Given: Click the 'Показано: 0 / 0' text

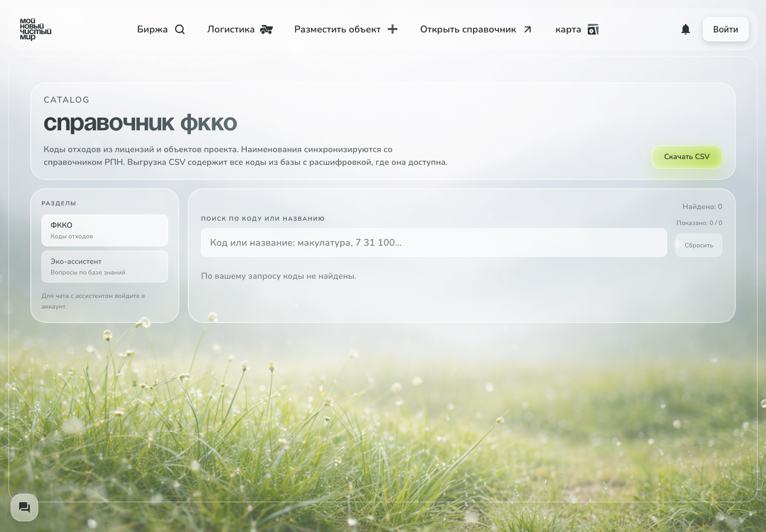Looking at the screenshot, I should pos(700,223).
